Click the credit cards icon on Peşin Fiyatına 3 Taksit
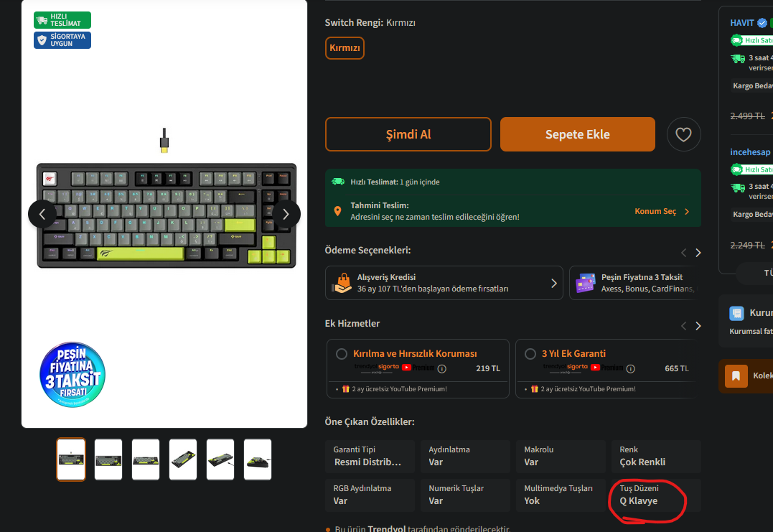The height and width of the screenshot is (532, 773). 586,283
